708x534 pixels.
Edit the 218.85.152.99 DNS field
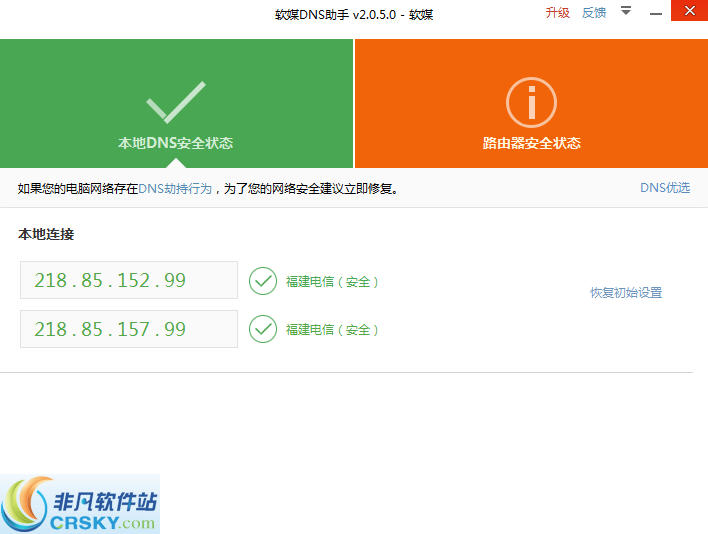click(129, 280)
